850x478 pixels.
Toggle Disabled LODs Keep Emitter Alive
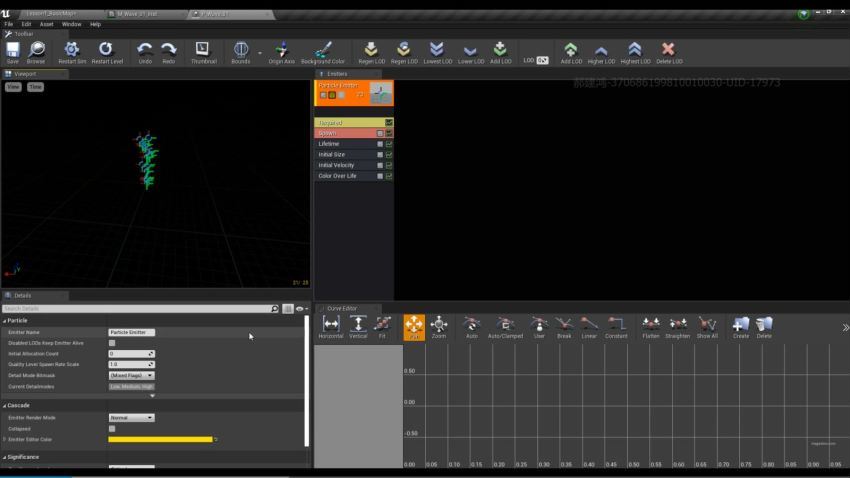pos(112,343)
